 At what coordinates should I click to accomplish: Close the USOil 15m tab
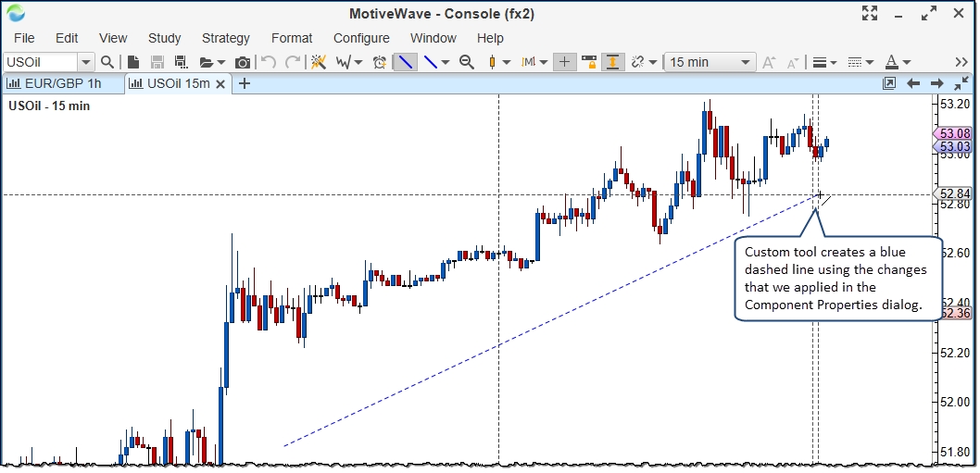coord(220,83)
